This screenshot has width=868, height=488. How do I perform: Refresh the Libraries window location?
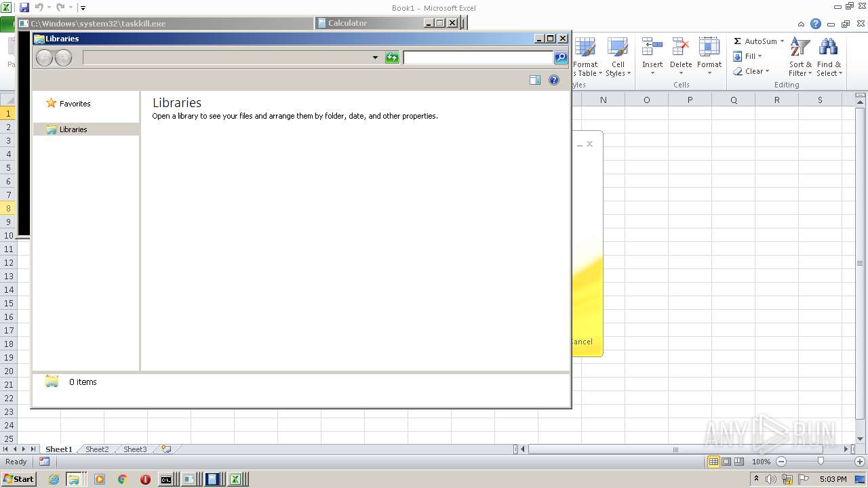click(x=392, y=58)
